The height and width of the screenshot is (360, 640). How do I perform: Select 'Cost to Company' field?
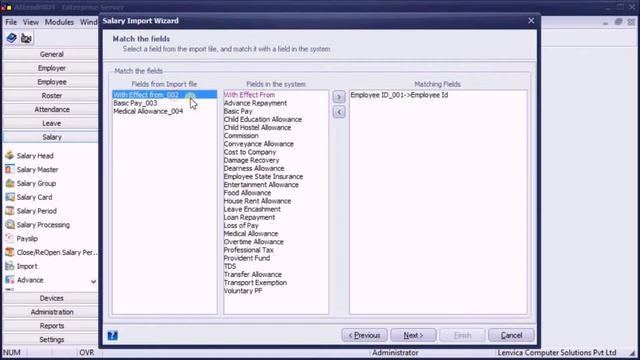250,152
